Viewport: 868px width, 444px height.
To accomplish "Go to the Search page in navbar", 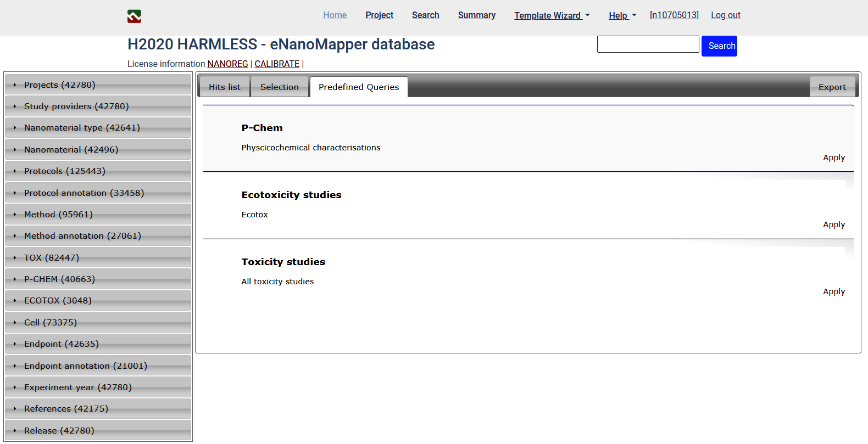I will [x=425, y=15].
